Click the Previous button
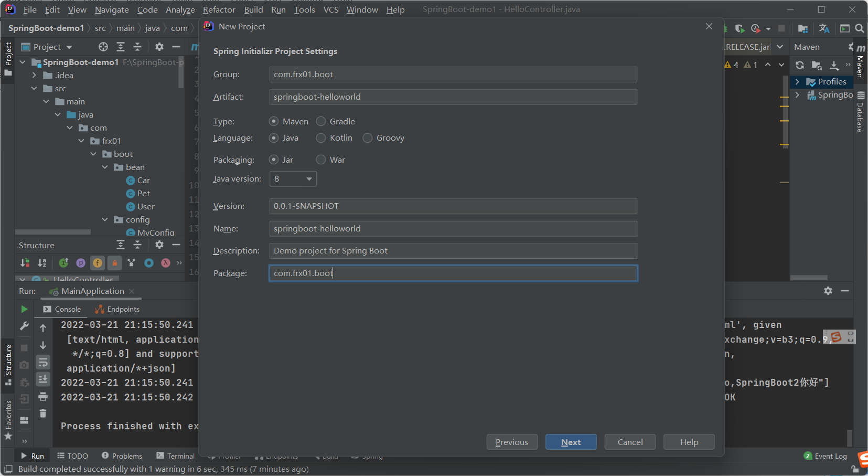868x476 pixels. [512, 442]
